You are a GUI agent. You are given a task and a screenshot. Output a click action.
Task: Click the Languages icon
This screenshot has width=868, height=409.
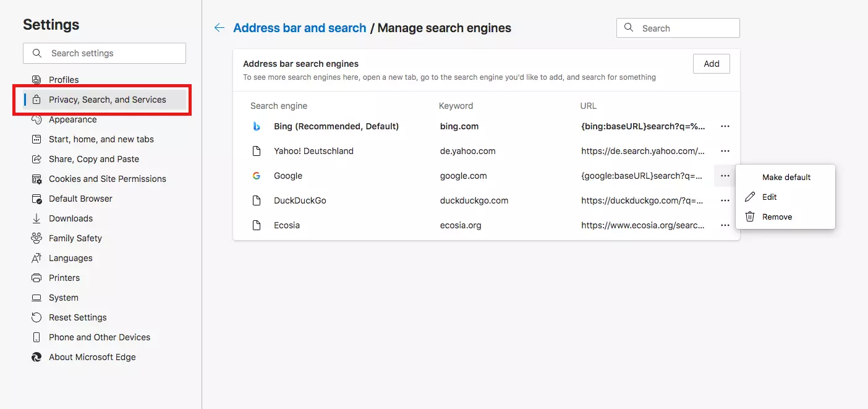click(x=36, y=258)
